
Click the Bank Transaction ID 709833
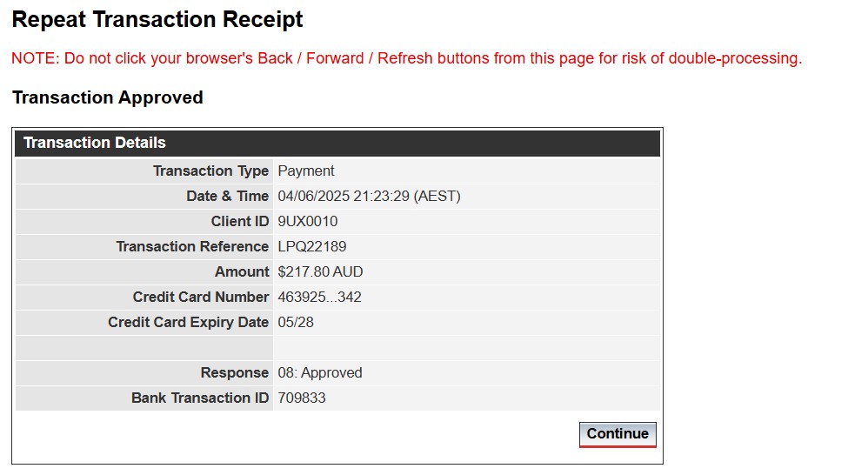[302, 398]
